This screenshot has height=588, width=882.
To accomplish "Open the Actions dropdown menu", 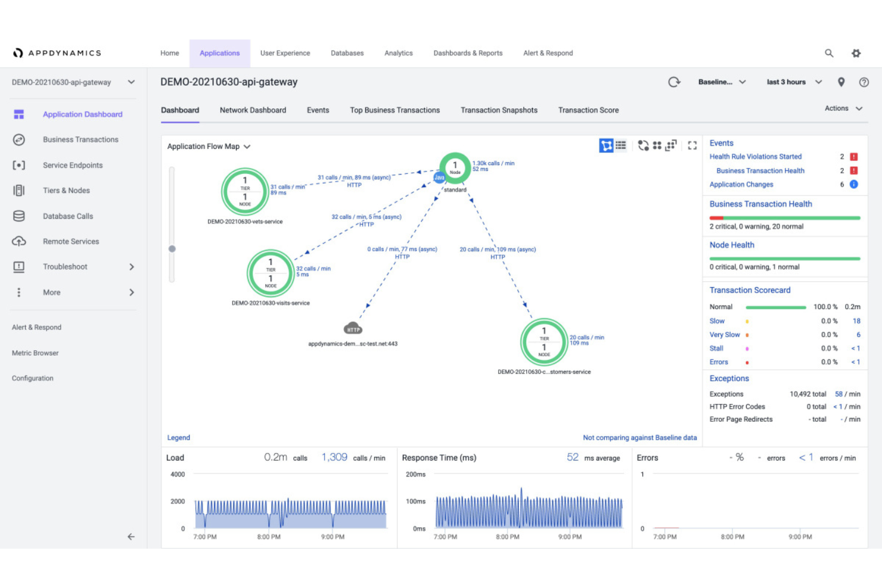I will [x=843, y=108].
